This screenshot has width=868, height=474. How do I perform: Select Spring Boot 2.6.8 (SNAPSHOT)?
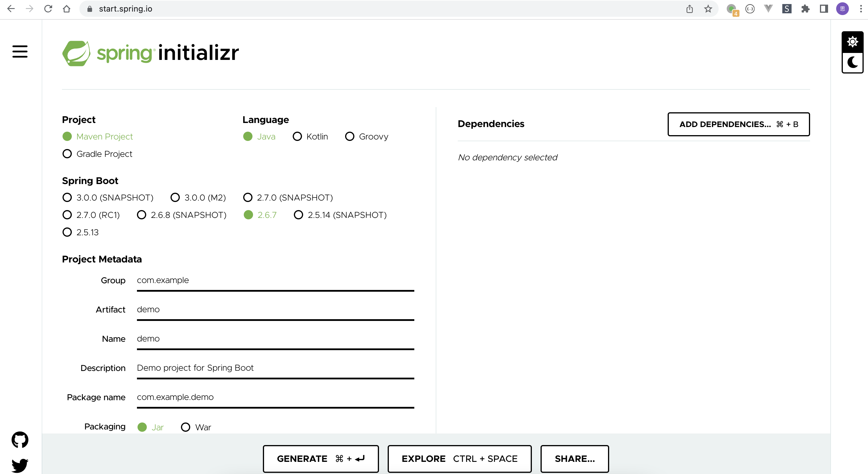[182, 215]
